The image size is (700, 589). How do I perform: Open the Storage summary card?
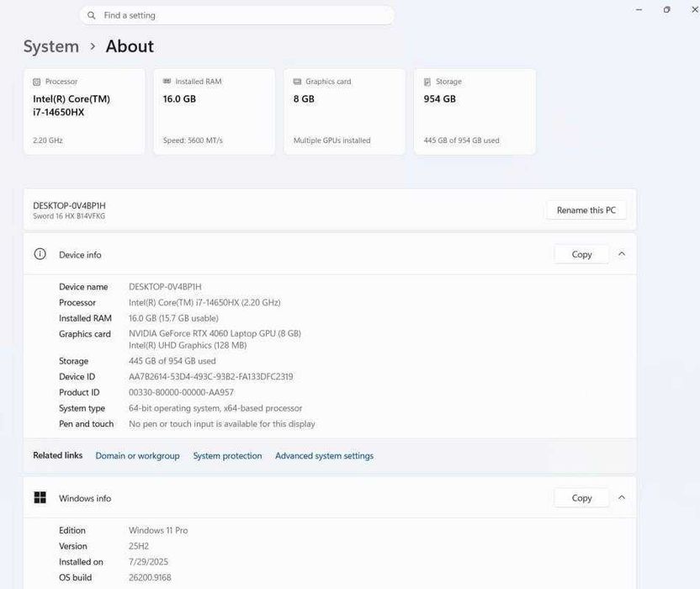pos(475,112)
